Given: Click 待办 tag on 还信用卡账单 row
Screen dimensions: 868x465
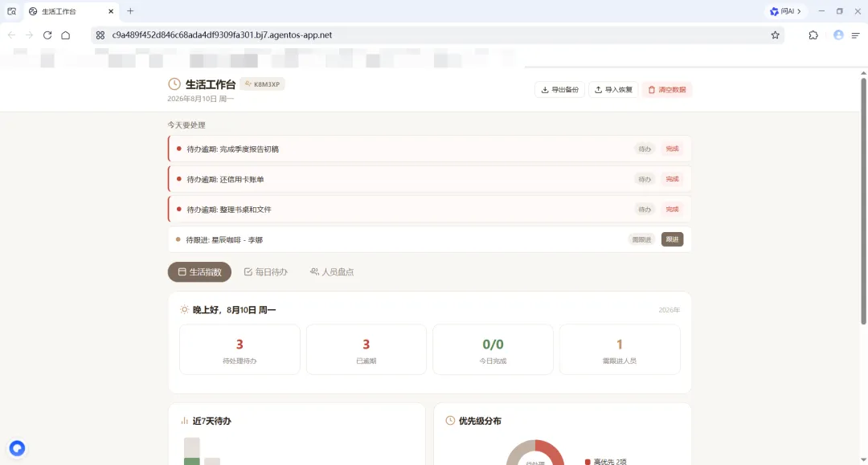Looking at the screenshot, I should coord(645,179).
